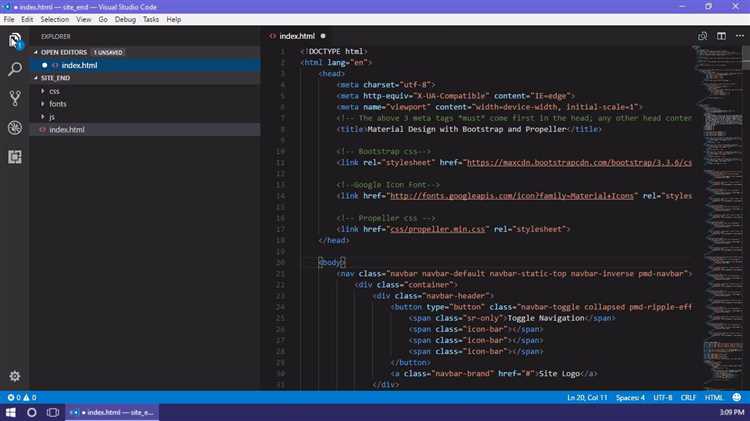Open the Edit menu
This screenshot has width=750, height=421.
(x=27, y=20)
